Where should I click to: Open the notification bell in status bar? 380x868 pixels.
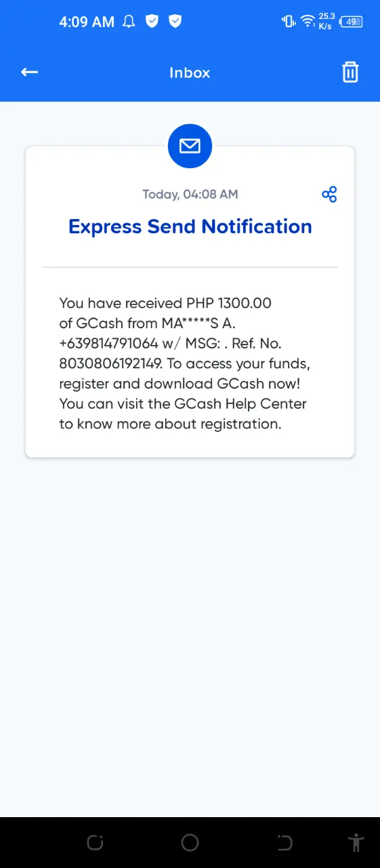pyautogui.click(x=129, y=22)
